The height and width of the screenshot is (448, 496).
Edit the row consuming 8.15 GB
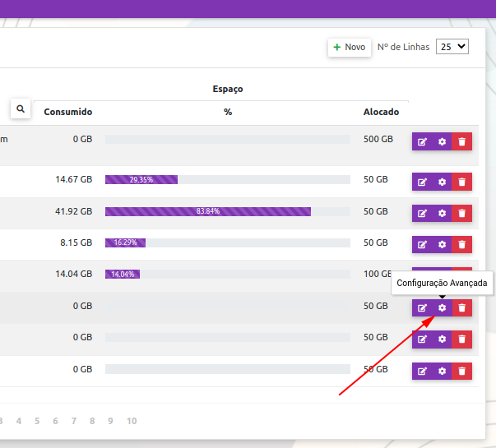[x=422, y=244]
